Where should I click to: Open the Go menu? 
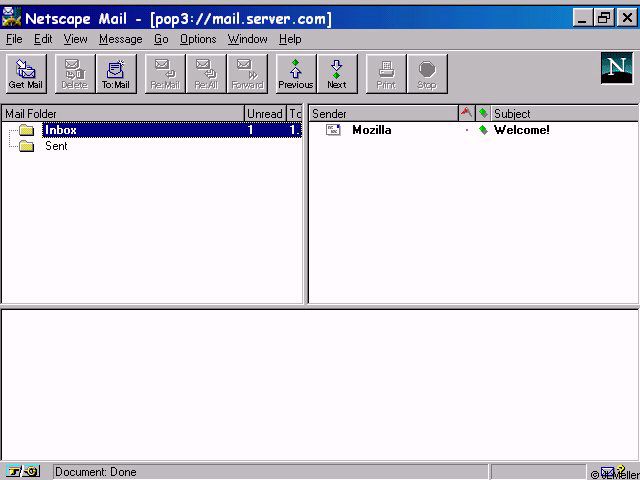(161, 39)
